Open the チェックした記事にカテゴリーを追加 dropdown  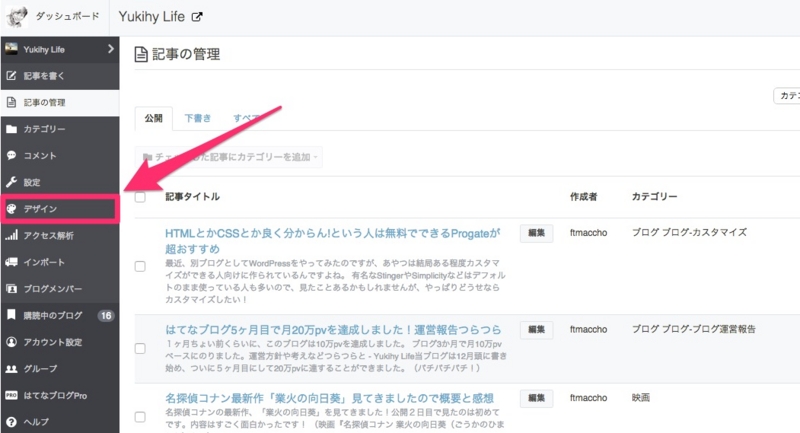click(229, 157)
